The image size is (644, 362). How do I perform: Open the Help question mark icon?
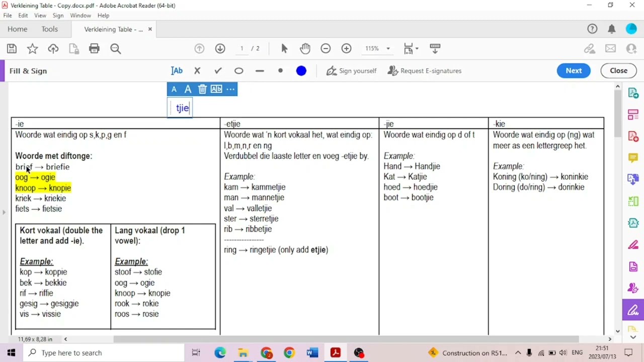(x=592, y=29)
